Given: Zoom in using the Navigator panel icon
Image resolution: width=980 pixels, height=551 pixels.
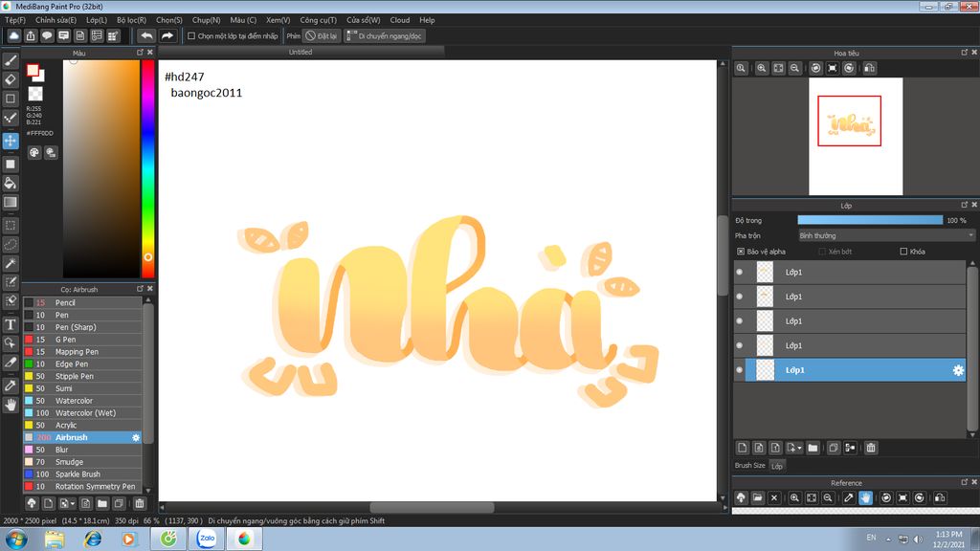Looking at the screenshot, I should (761, 68).
